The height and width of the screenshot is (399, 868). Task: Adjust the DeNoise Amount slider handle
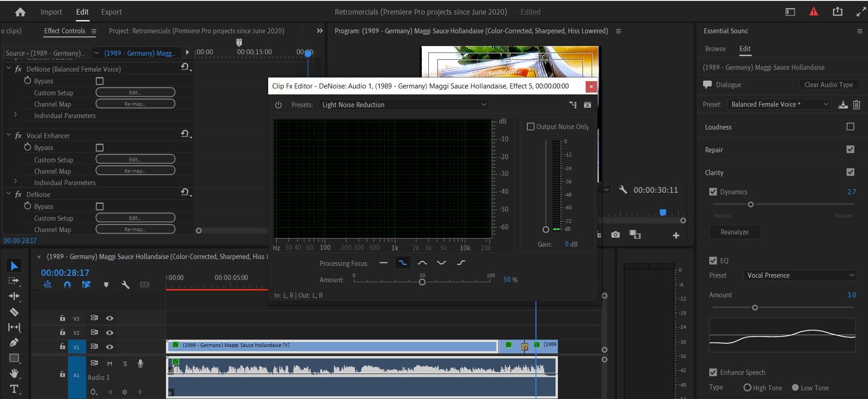pyautogui.click(x=422, y=282)
